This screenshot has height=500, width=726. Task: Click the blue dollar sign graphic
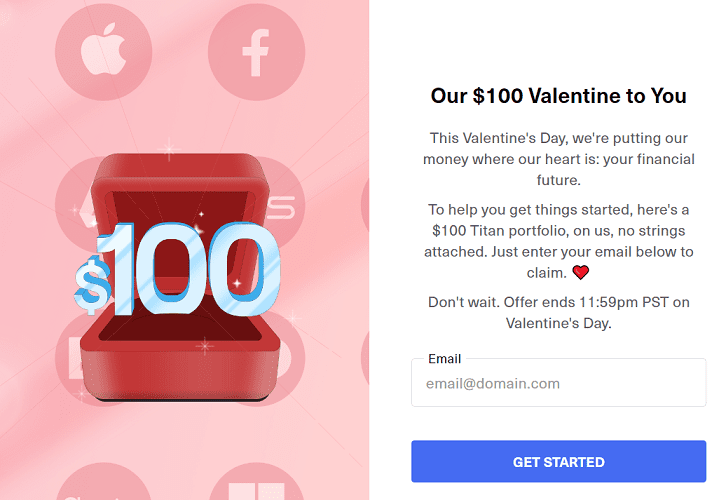point(92,286)
